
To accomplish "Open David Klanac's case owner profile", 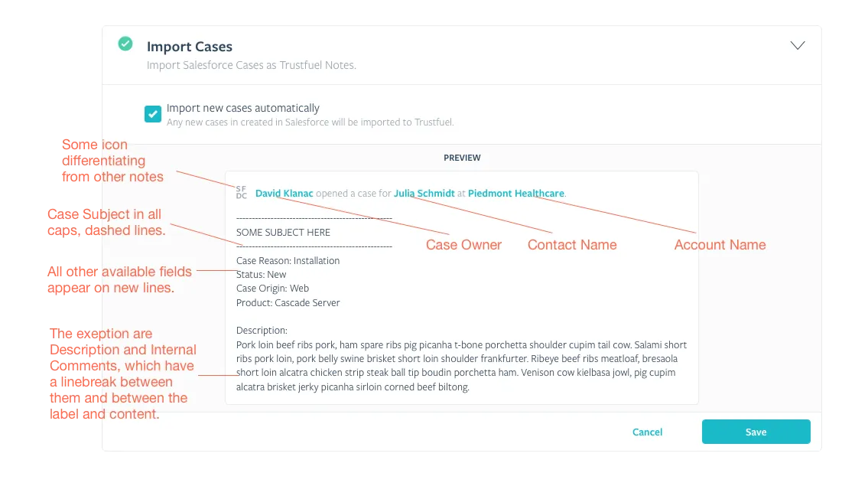I will [284, 193].
